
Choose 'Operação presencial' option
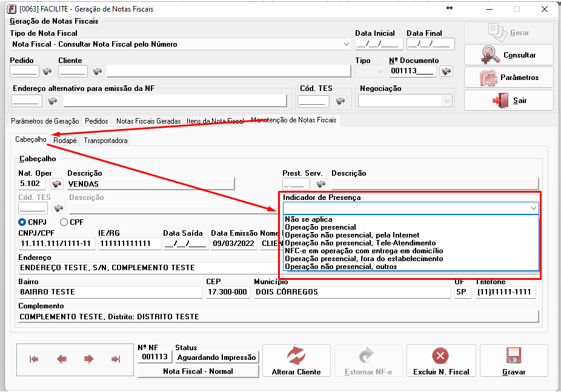(x=411, y=227)
